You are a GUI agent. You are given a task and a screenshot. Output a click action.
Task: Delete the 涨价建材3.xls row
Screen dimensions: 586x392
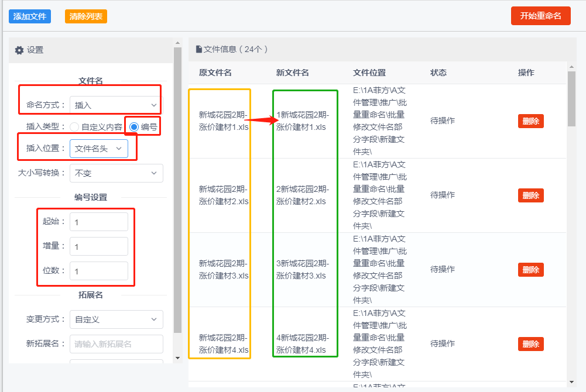pyautogui.click(x=531, y=270)
